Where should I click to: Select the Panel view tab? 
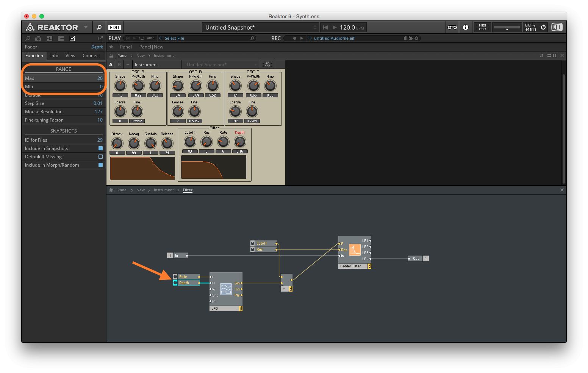tap(126, 47)
